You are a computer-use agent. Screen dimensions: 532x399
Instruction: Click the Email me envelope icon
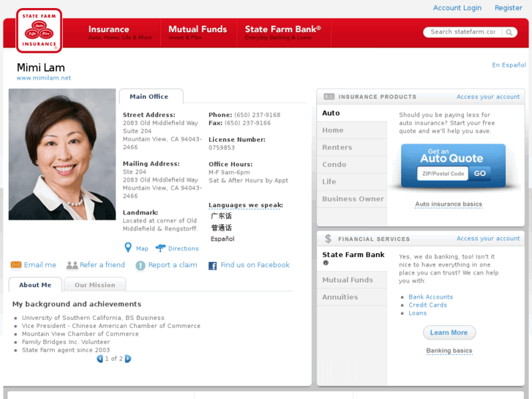16,264
